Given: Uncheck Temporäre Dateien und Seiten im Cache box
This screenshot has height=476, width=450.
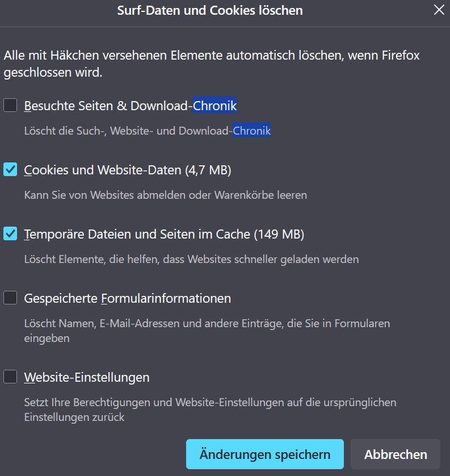Looking at the screenshot, I should pos(10,233).
